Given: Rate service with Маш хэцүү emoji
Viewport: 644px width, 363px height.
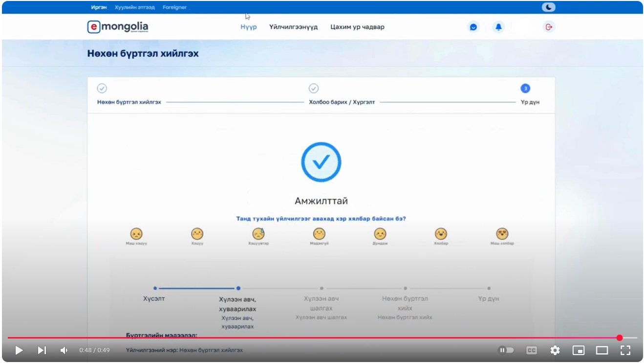Looking at the screenshot, I should click(x=136, y=233).
